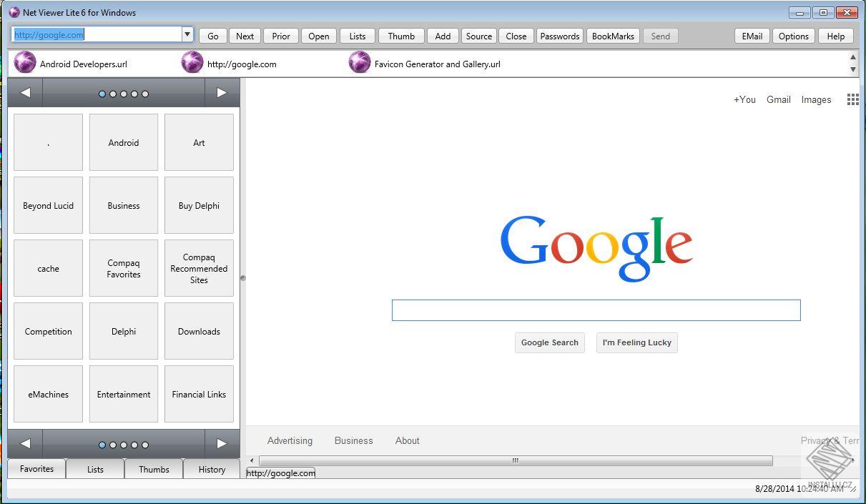View page Source button
Viewport: 866px width, 504px height.
(x=479, y=36)
